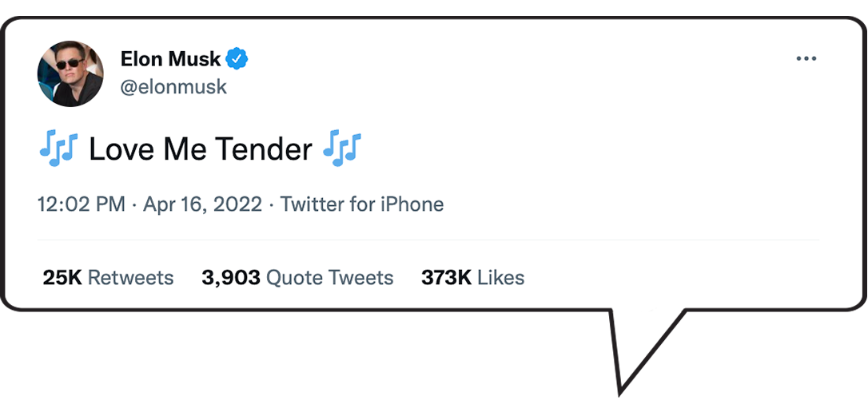Click the music notes emoji after Tender
Viewport: 868px width, 404px height.
(342, 149)
